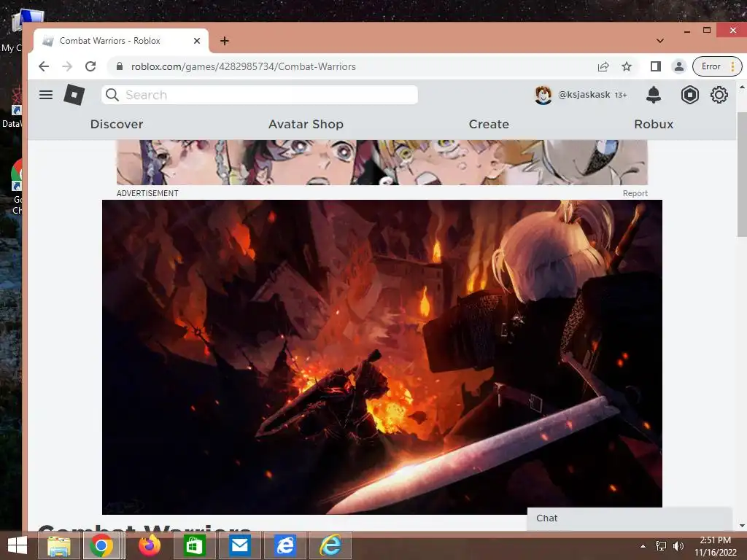Screen dimensions: 747x560
Task: Maximize the Chrome window
Action: [x=707, y=30]
